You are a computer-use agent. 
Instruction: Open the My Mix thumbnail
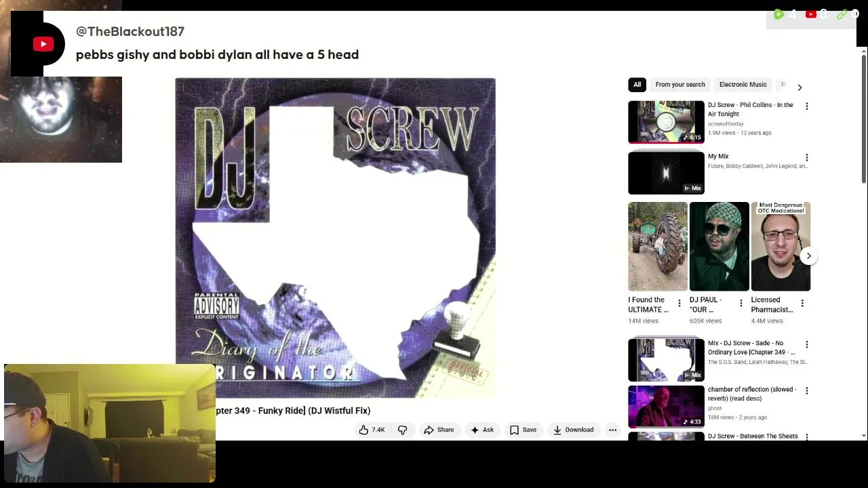click(666, 173)
